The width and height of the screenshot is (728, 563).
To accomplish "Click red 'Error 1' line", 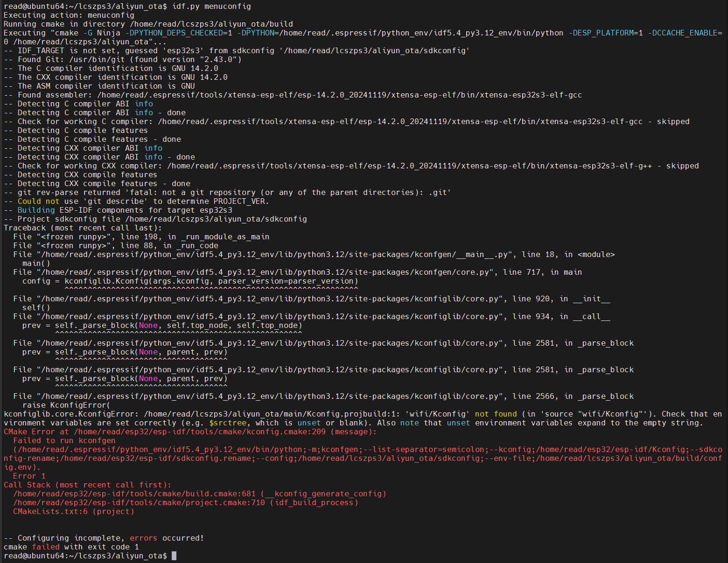I will click(x=29, y=476).
